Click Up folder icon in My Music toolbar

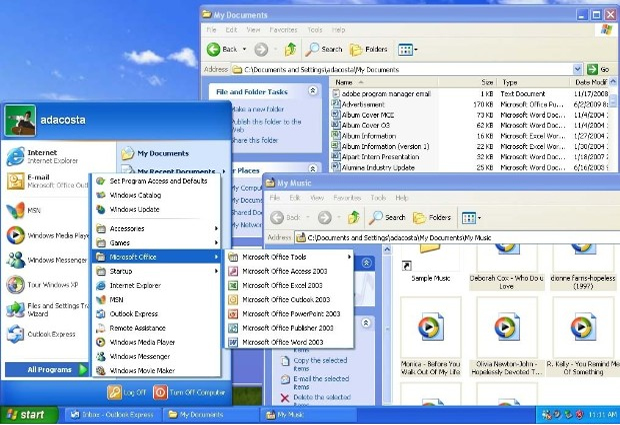click(x=353, y=217)
